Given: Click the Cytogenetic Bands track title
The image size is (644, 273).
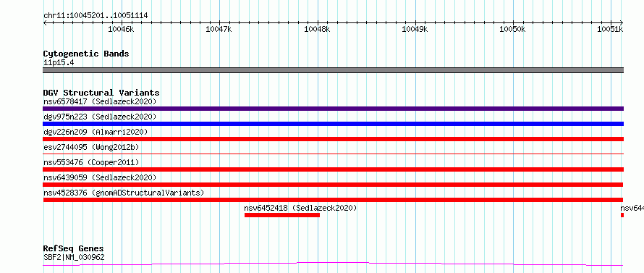Looking at the screenshot, I should click(x=86, y=54).
